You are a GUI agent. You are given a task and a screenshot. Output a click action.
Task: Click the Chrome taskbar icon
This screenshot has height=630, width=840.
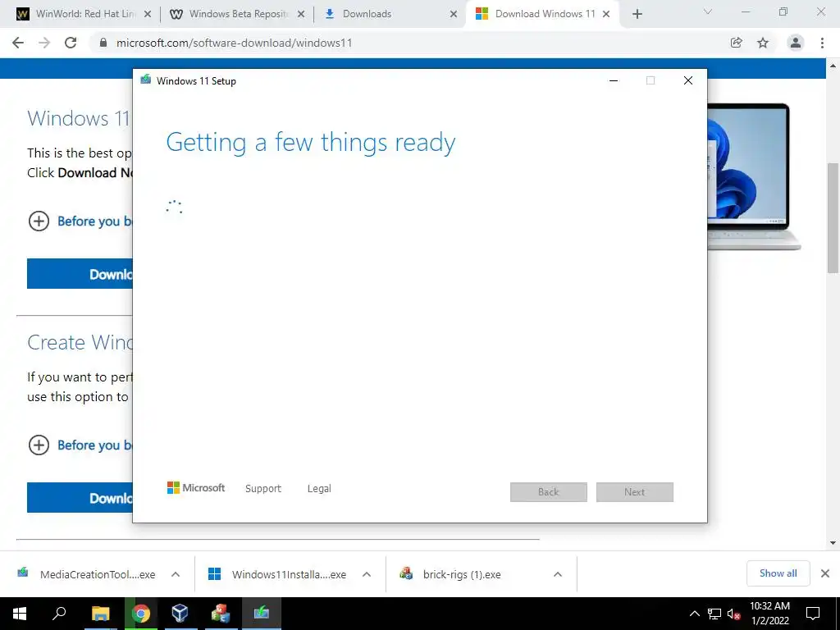[x=141, y=614]
